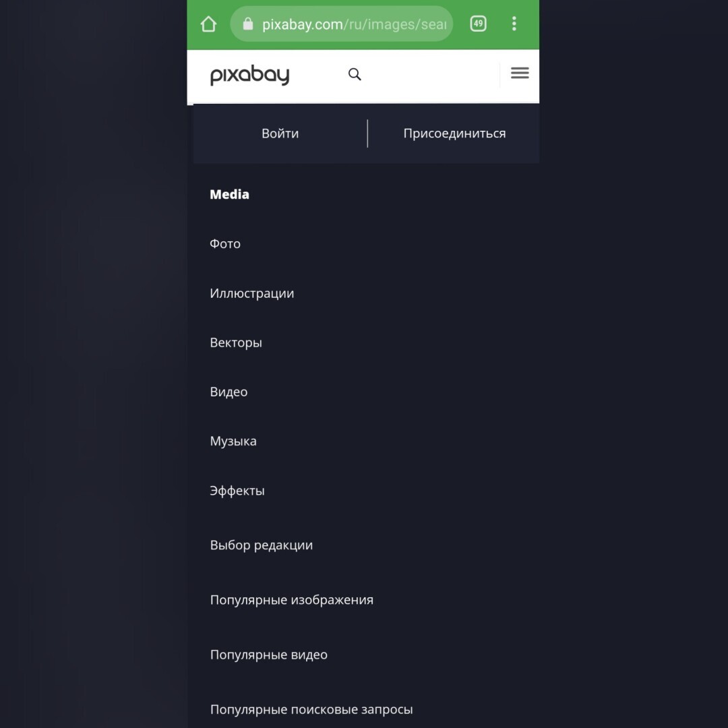Image resolution: width=728 pixels, height=728 pixels.
Task: Open the tab switcher showing 49 tabs
Action: coord(478,24)
